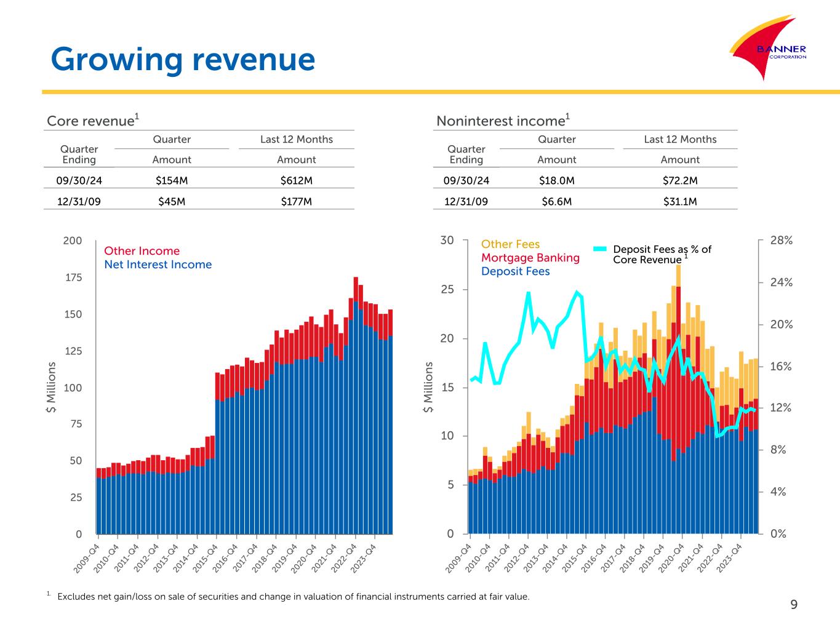This screenshot has width=840, height=630.
Task: Click the tallest bar in the Core revenue chart
Action: point(356,406)
